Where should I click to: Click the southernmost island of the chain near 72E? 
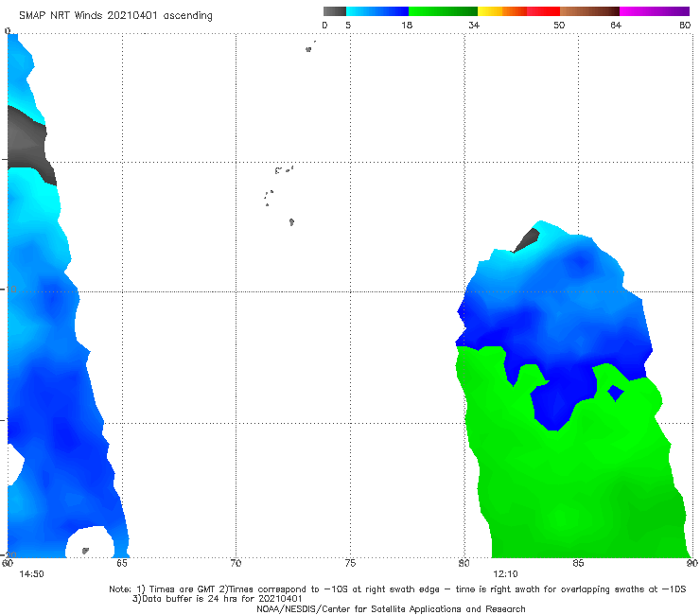click(x=291, y=221)
